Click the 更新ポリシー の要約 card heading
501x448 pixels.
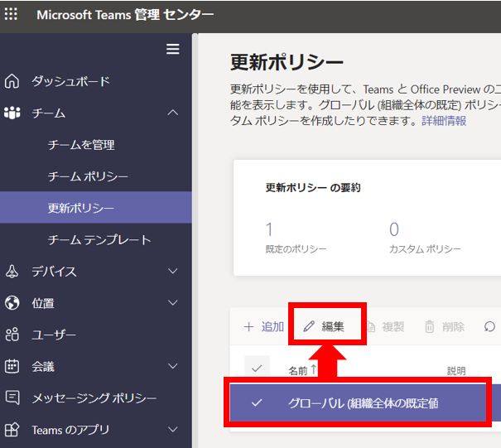tap(313, 188)
